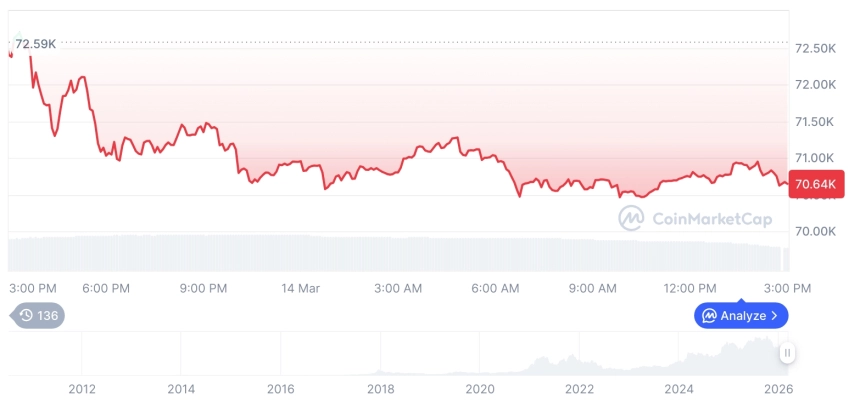Click the 72.59K high price label

[36, 43]
